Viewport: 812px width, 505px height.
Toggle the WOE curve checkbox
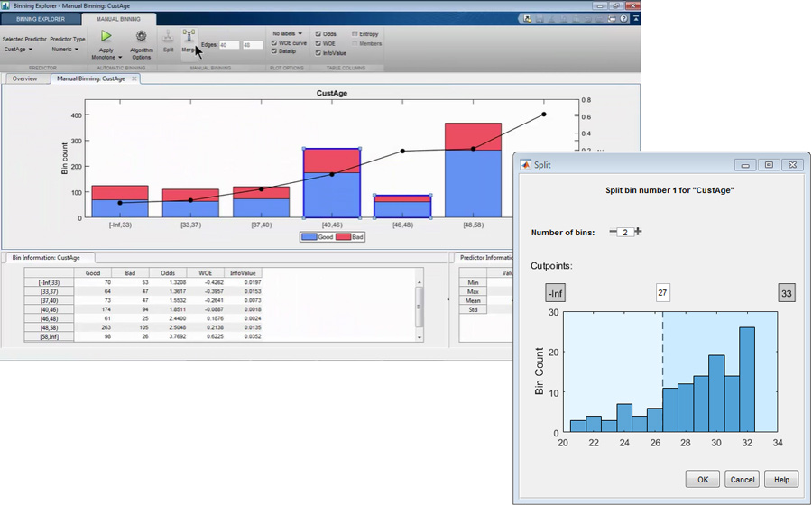click(x=274, y=42)
